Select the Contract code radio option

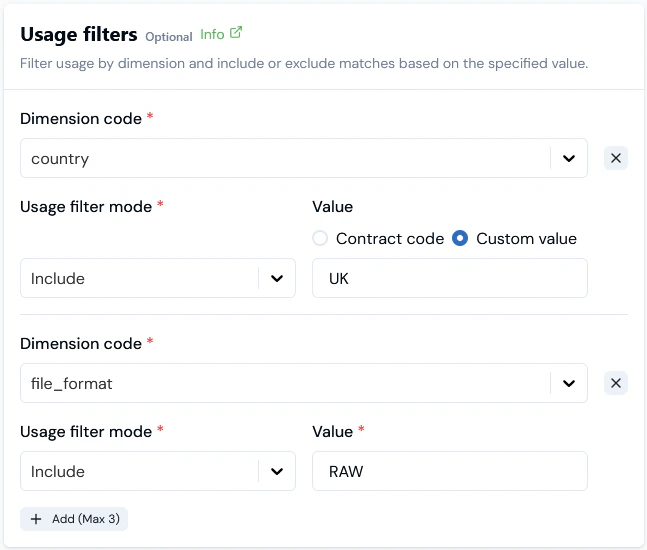pyautogui.click(x=320, y=239)
